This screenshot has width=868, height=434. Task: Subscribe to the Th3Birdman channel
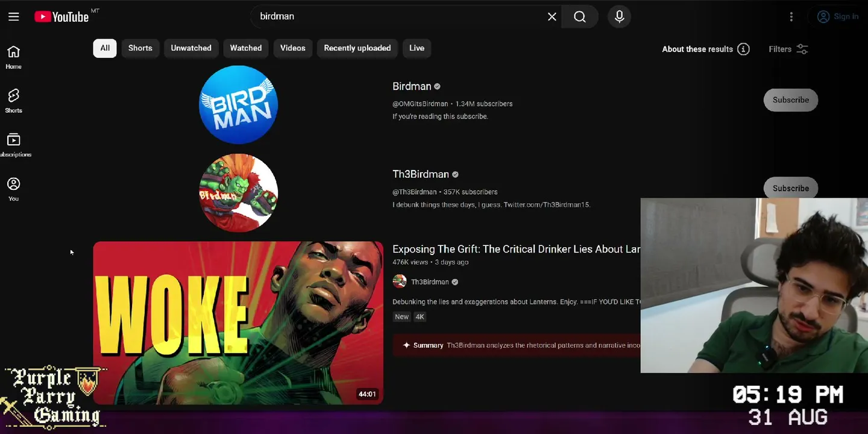(x=791, y=188)
